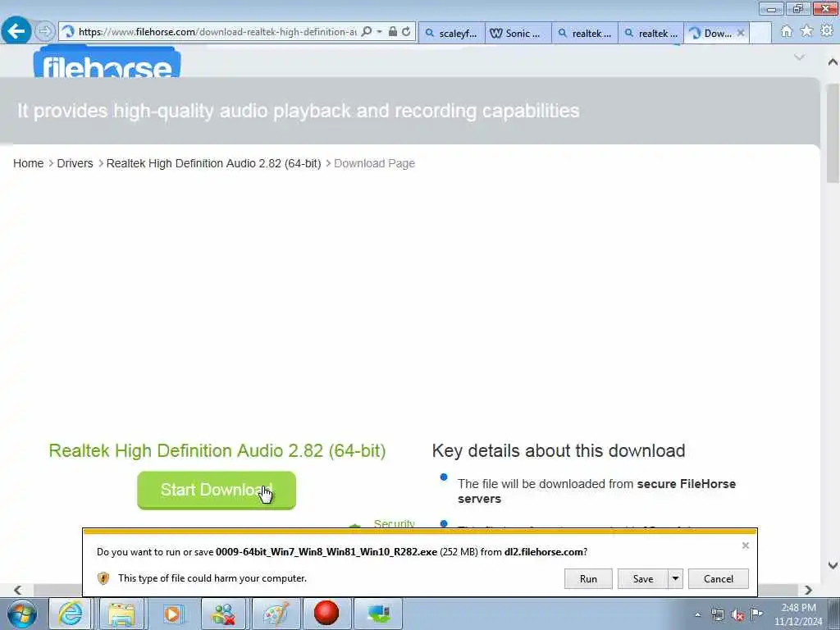840x630 pixels.
Task: Switch to the scaleyf... tab
Action: pos(452,33)
